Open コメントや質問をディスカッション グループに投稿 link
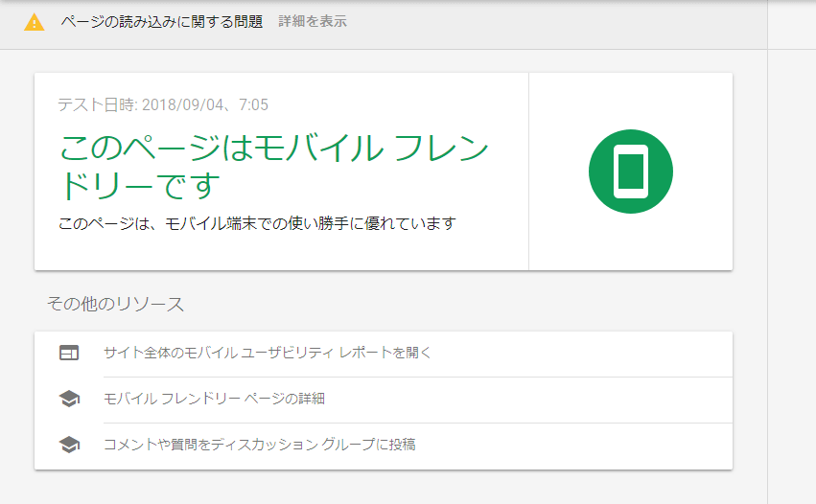816x504 pixels. pos(259,445)
